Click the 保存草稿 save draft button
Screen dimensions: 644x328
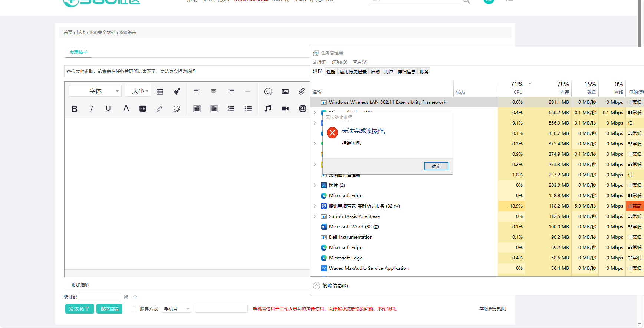109,309
